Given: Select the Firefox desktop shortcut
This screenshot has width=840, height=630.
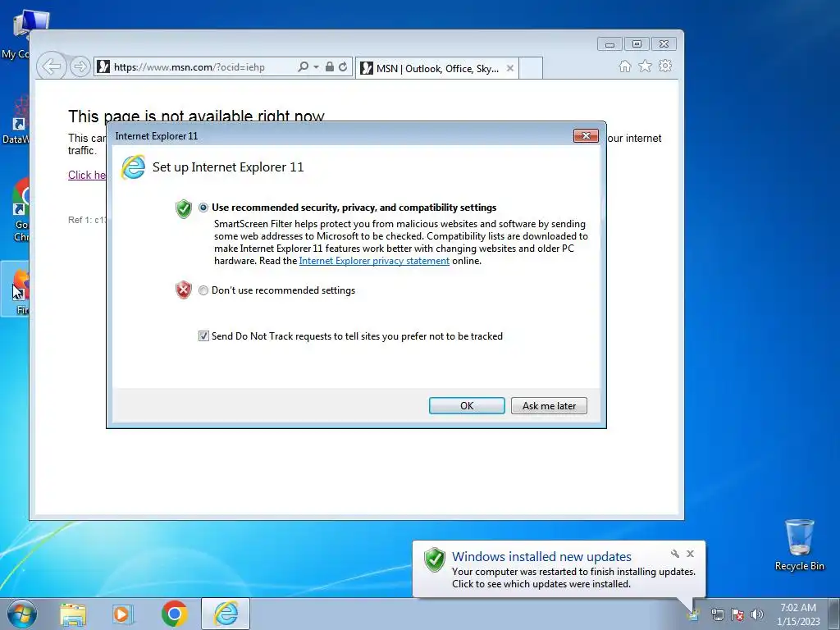Looking at the screenshot, I should (x=15, y=290).
